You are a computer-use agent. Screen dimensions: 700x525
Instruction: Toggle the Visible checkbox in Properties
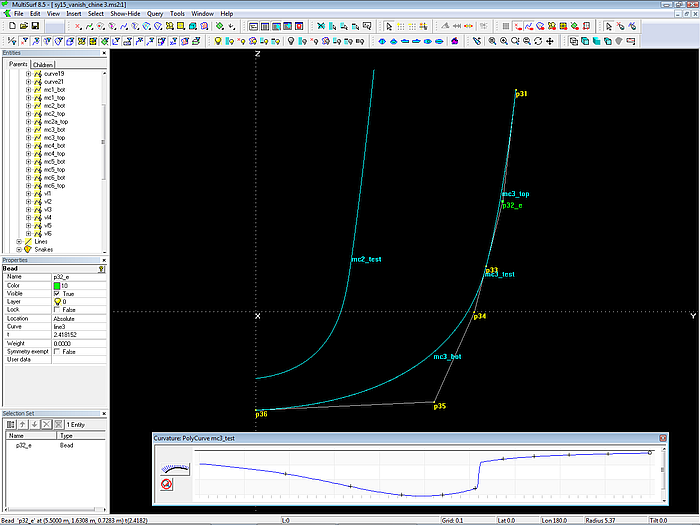click(56, 293)
